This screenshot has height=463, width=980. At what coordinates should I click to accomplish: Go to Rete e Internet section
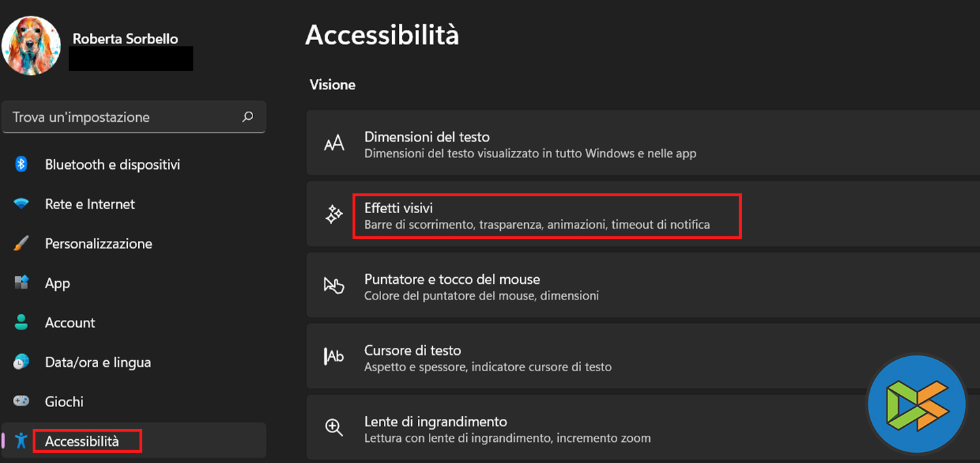pyautogui.click(x=90, y=204)
